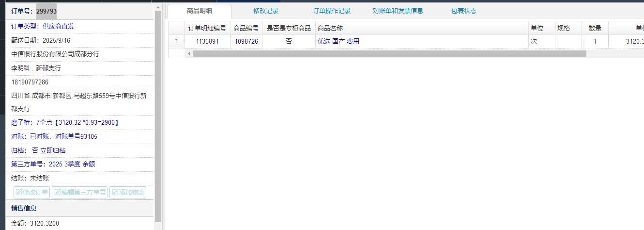
Task: Select row 1 number cell in table
Action: click(176, 41)
